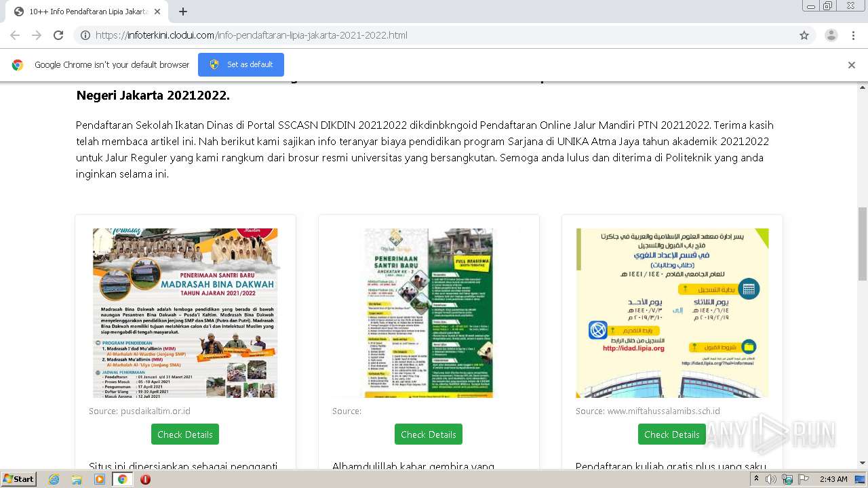Click the Negeri Jakarta 20212022 heading
Image resolution: width=868 pixels, height=488 pixels.
tap(153, 96)
